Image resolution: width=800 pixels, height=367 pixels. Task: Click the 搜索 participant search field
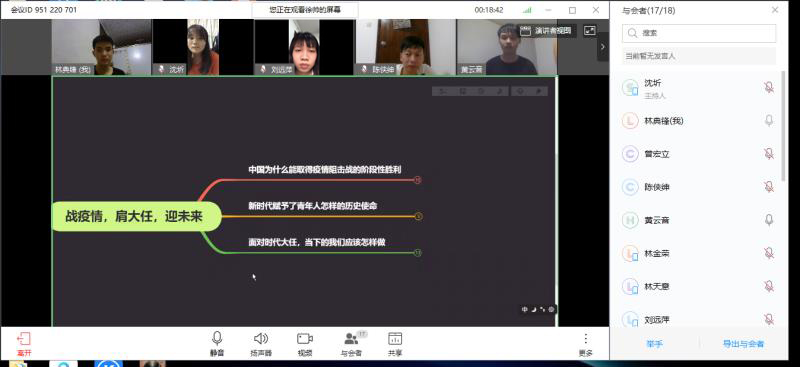(x=699, y=33)
